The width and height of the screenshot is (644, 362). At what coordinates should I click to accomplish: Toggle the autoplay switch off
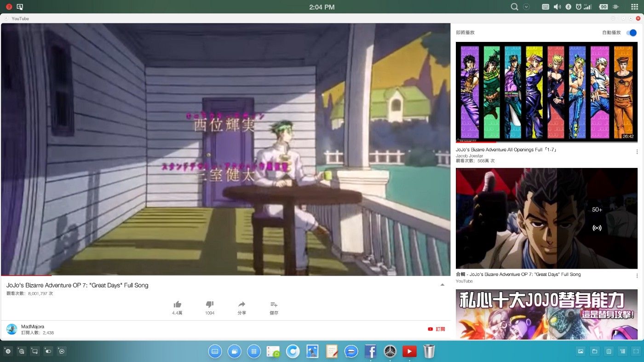tap(631, 33)
